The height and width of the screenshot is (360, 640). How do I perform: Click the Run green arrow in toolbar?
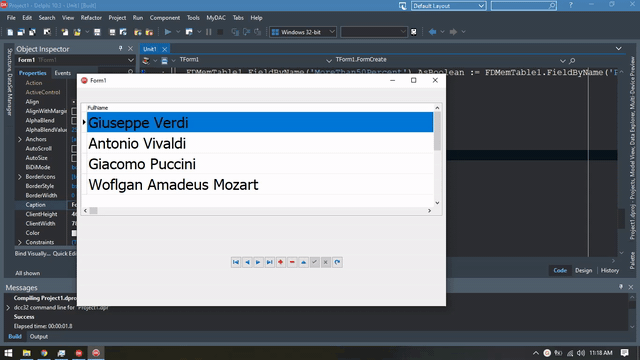tap(167, 32)
